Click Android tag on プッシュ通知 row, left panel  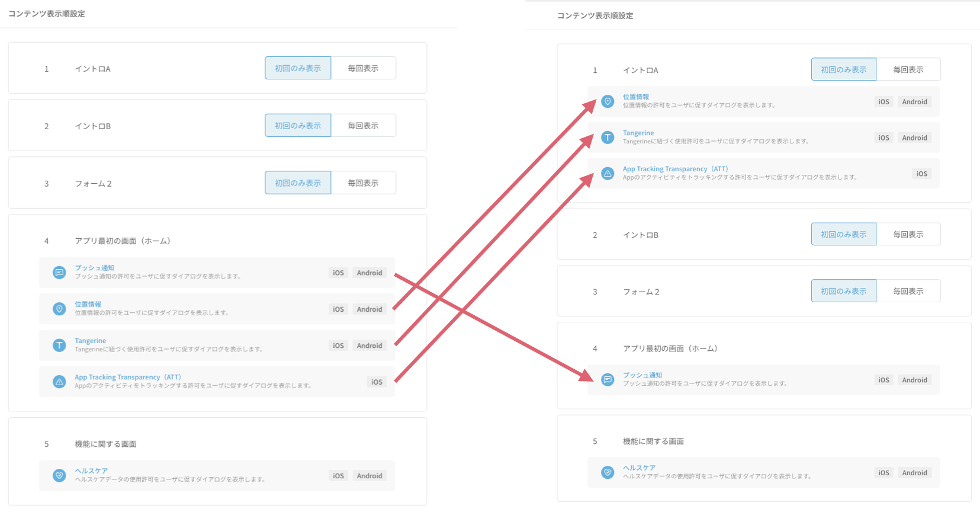coord(369,273)
